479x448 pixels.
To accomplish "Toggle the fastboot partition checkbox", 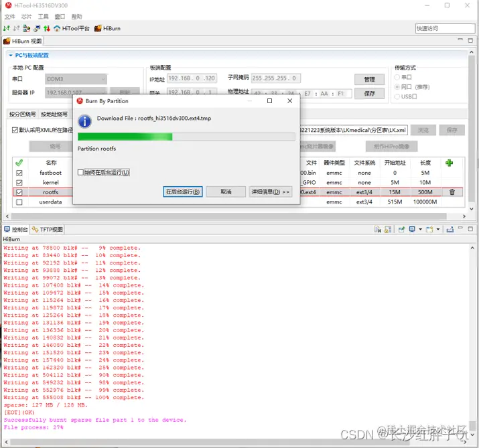I will point(19,173).
